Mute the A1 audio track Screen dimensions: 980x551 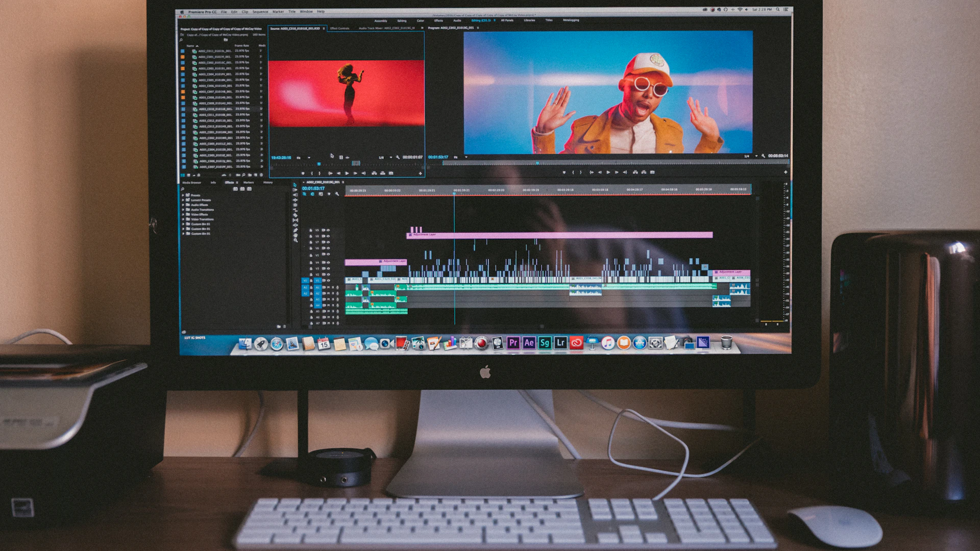[328, 288]
